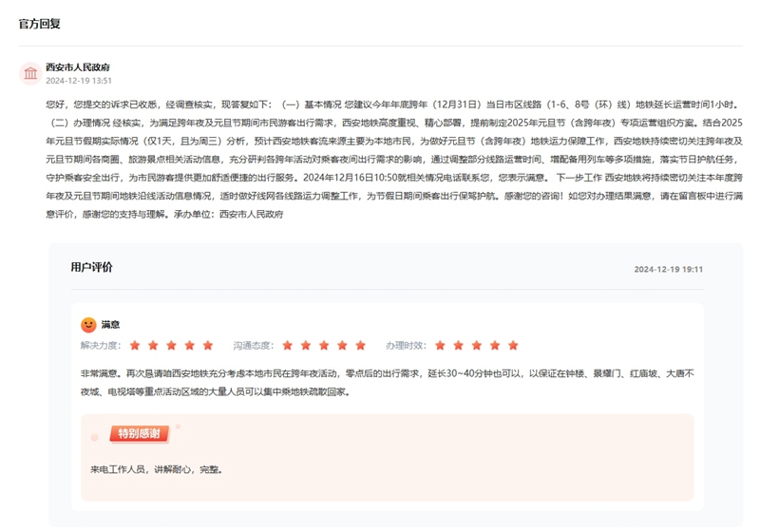Viewport: 760px width, 532px height.
Task: Select third star of 解决力度 rating
Action: point(171,346)
